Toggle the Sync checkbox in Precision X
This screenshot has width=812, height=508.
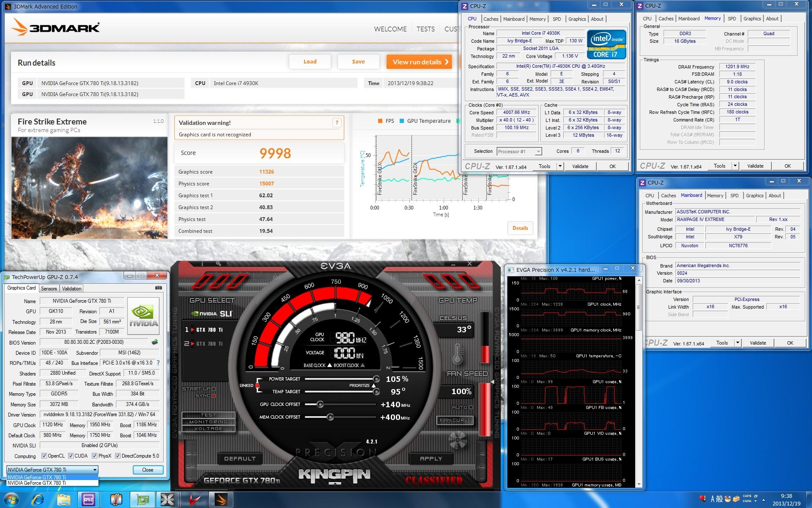[214, 396]
